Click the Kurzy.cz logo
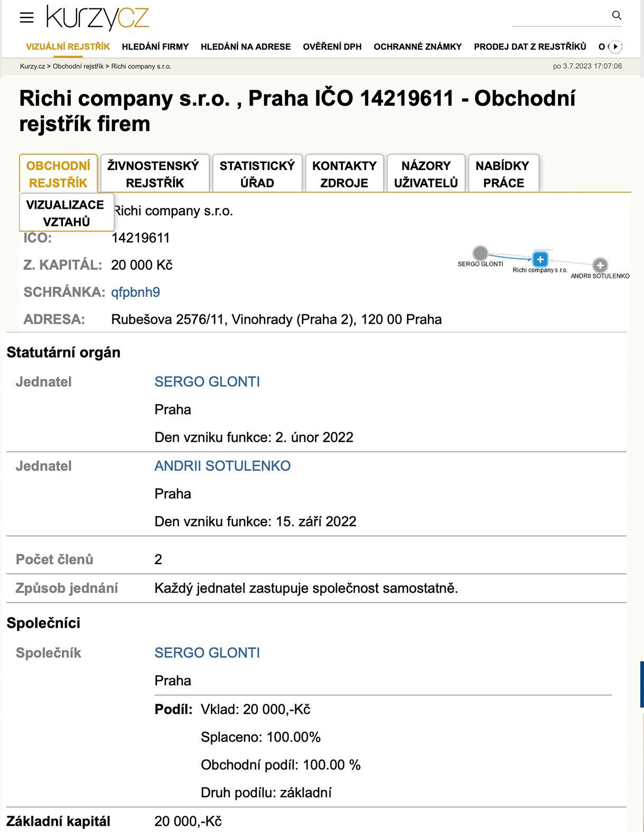Screen dimensions: 644x832 pyautogui.click(x=98, y=18)
